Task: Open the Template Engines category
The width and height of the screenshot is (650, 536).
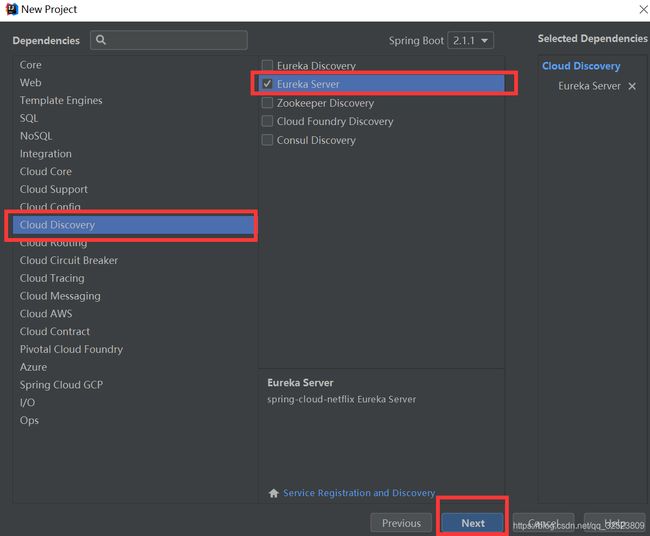Action: (61, 100)
